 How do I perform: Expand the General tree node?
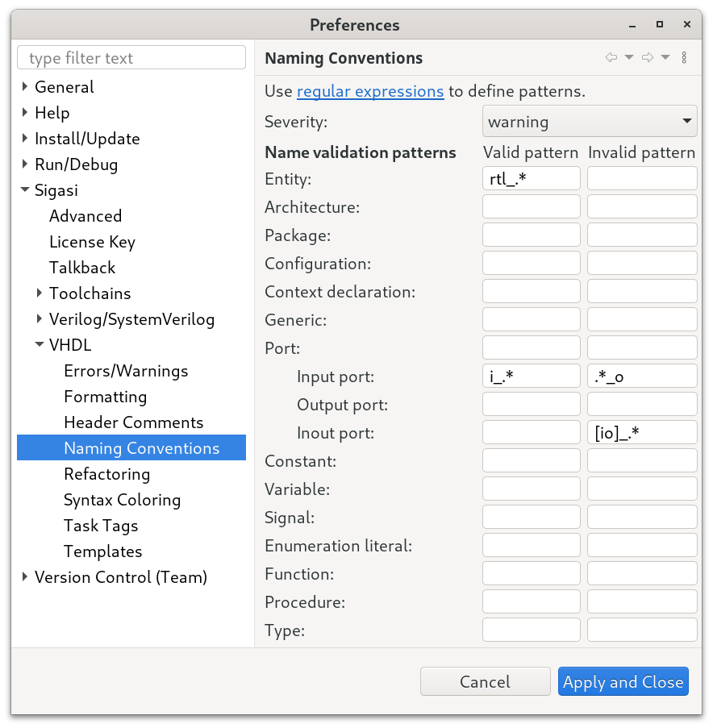coord(25,86)
